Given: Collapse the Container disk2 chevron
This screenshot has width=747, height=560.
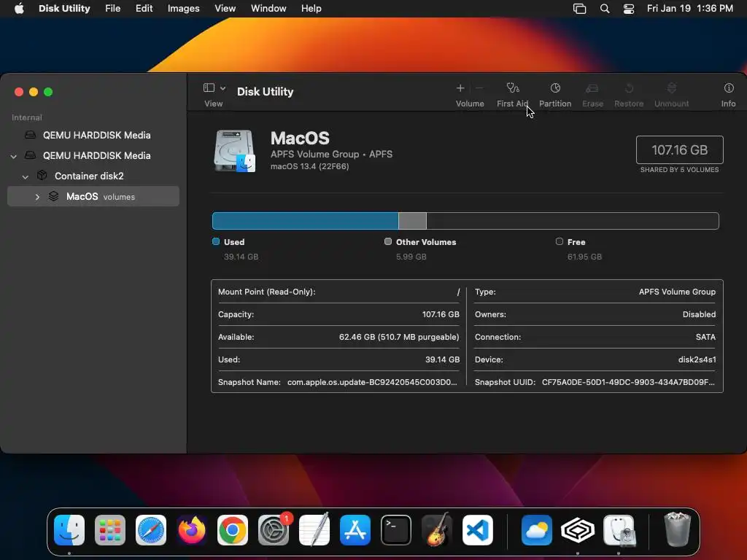Looking at the screenshot, I should pos(26,176).
